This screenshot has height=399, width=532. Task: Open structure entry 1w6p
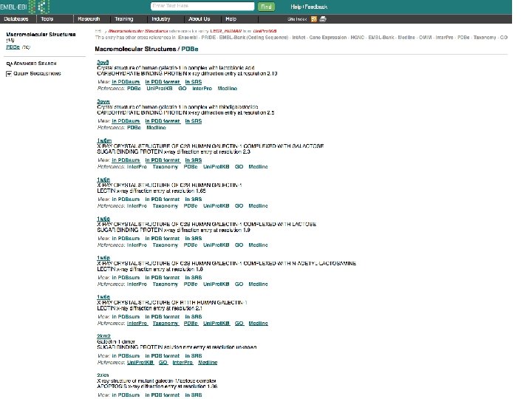[x=103, y=258]
